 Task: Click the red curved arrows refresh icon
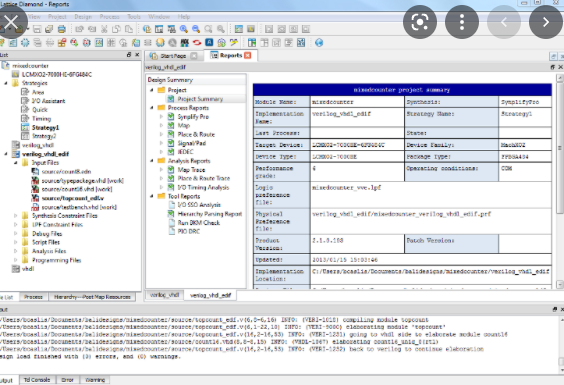click(x=197, y=43)
